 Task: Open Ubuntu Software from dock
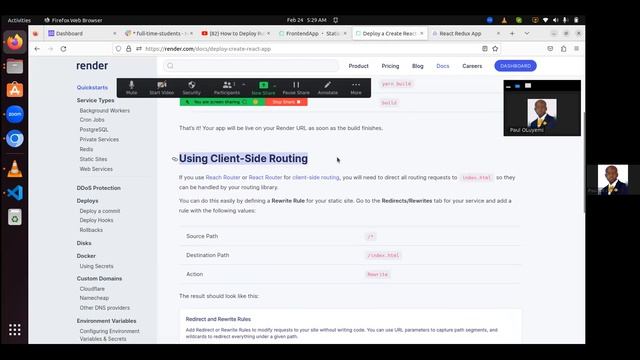[15, 90]
